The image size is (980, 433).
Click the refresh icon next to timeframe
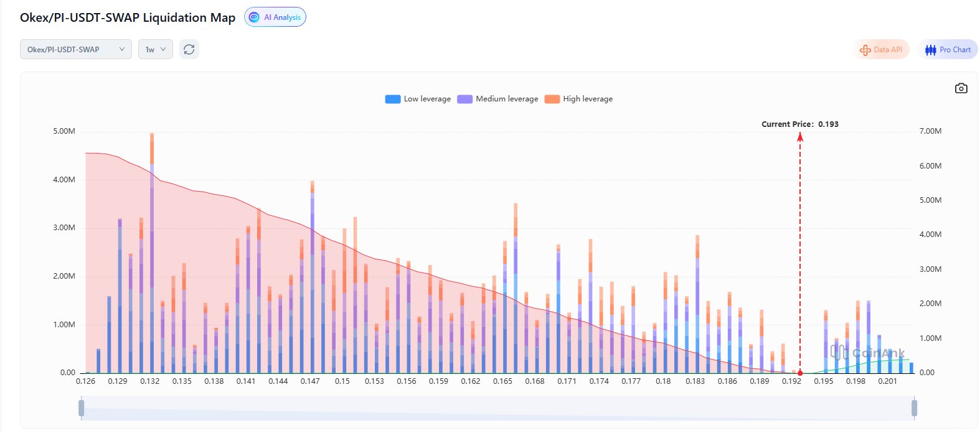(x=189, y=49)
